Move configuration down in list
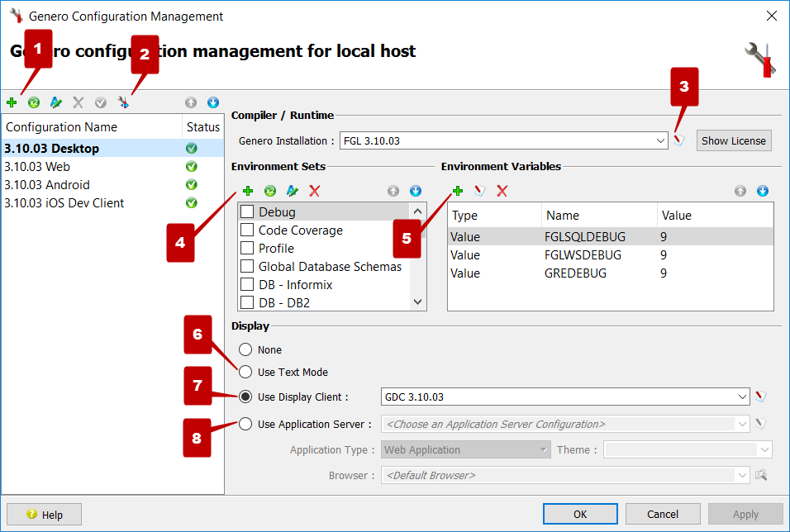790x532 pixels. tap(213, 102)
